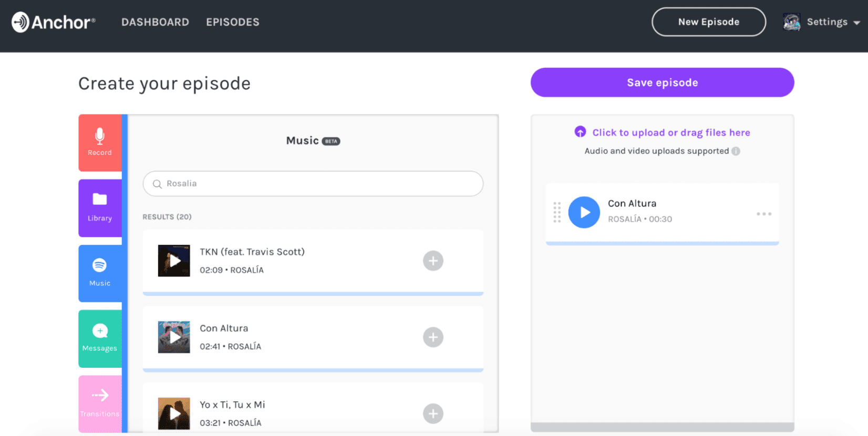Add Con Altura from search results
This screenshot has width=868, height=436.
click(x=433, y=337)
